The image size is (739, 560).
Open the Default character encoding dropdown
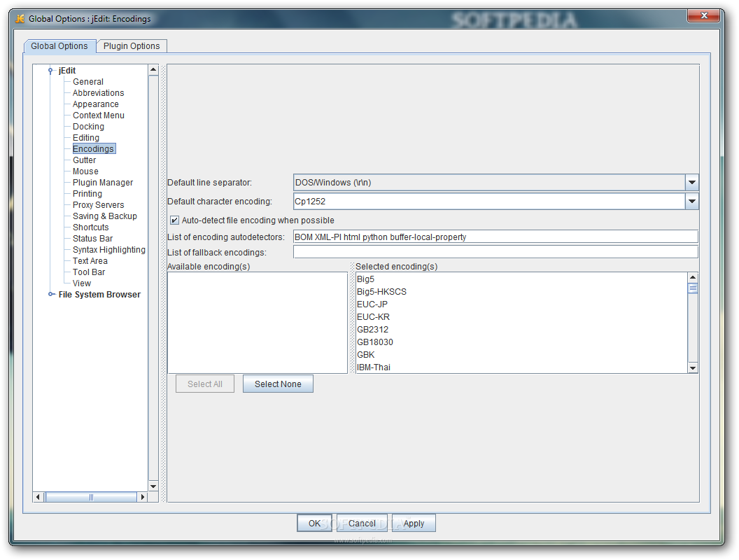(691, 202)
